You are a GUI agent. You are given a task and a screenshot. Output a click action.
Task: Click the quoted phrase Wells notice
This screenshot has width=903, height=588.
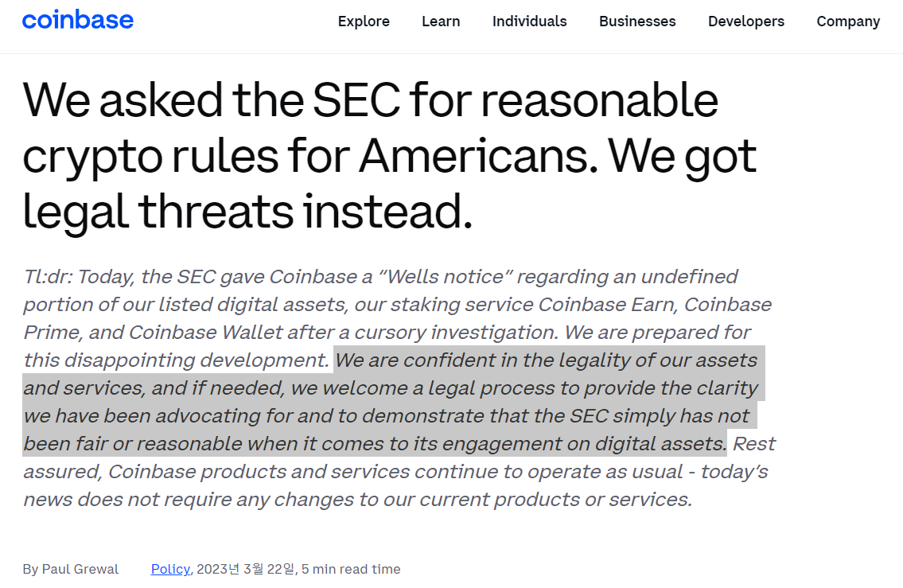tap(446, 276)
